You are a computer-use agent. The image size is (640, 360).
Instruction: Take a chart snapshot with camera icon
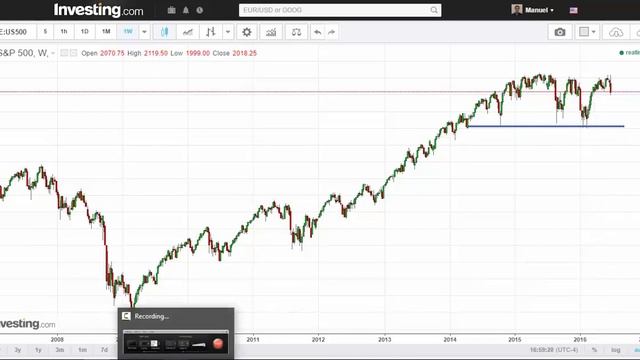560,32
